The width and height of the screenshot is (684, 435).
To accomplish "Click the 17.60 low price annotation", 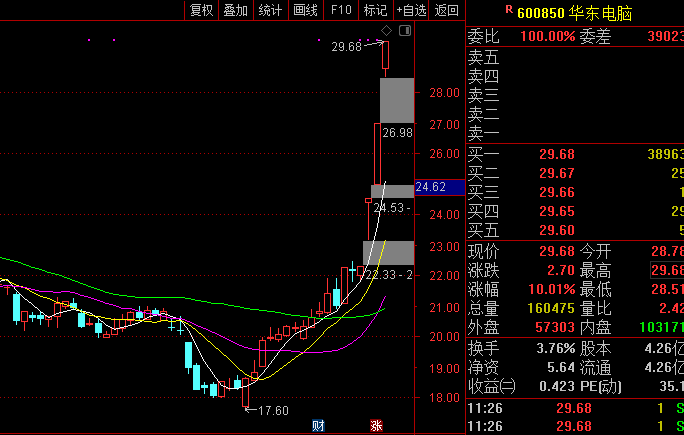I will click(273, 411).
